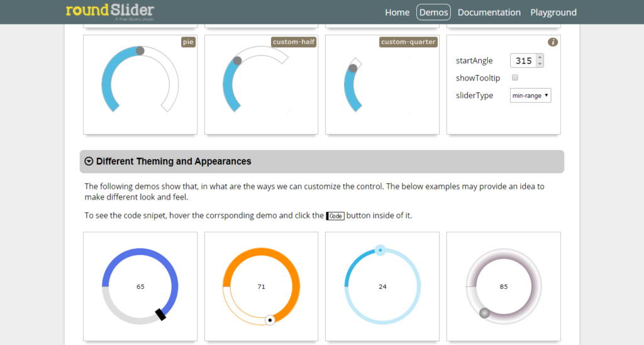Screen dimensions: 644x345
Task: Enable the showTooltip checkbox
Action: tap(515, 78)
